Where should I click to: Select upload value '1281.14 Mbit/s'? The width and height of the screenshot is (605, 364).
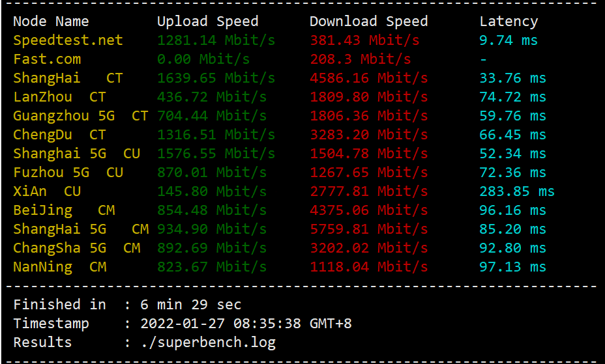[216, 40]
